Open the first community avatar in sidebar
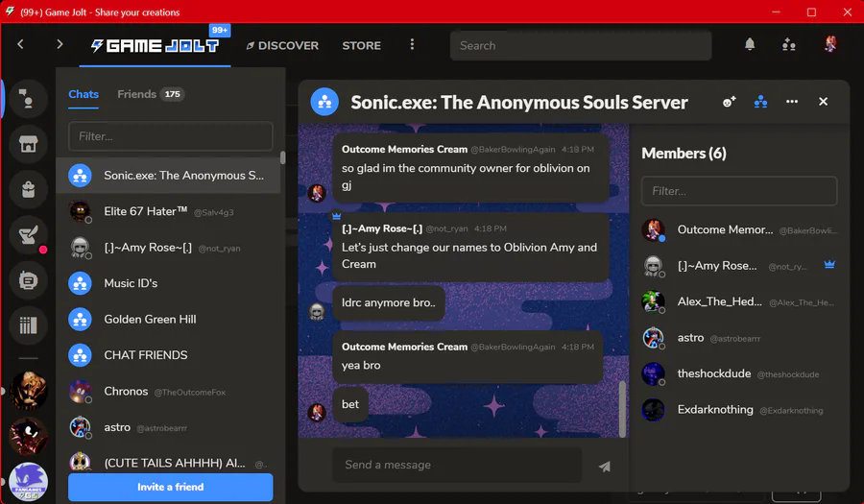This screenshot has width=864, height=504. pyautogui.click(x=28, y=391)
